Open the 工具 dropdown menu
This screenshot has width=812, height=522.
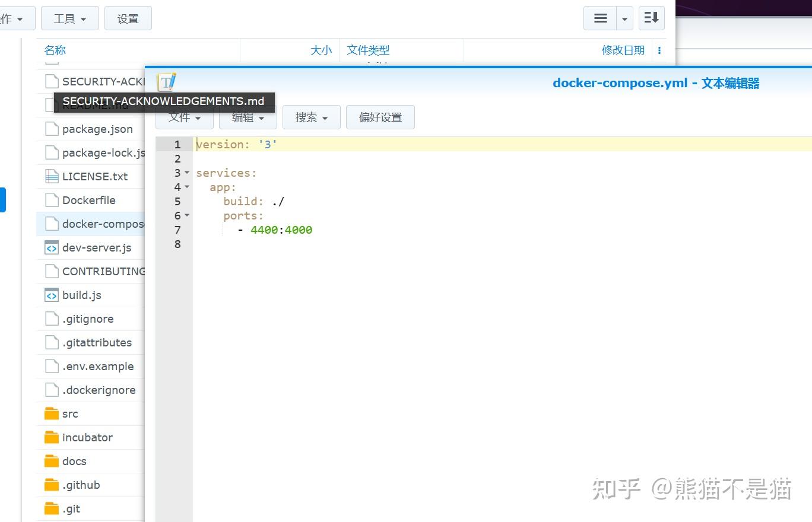click(x=69, y=18)
